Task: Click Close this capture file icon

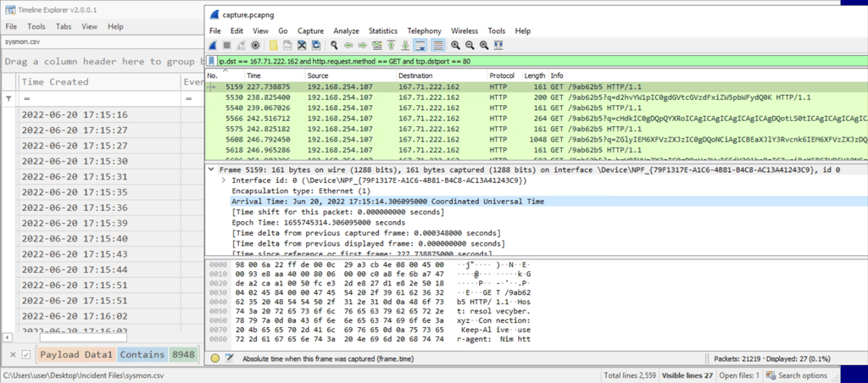Action: pyautogui.click(x=303, y=46)
